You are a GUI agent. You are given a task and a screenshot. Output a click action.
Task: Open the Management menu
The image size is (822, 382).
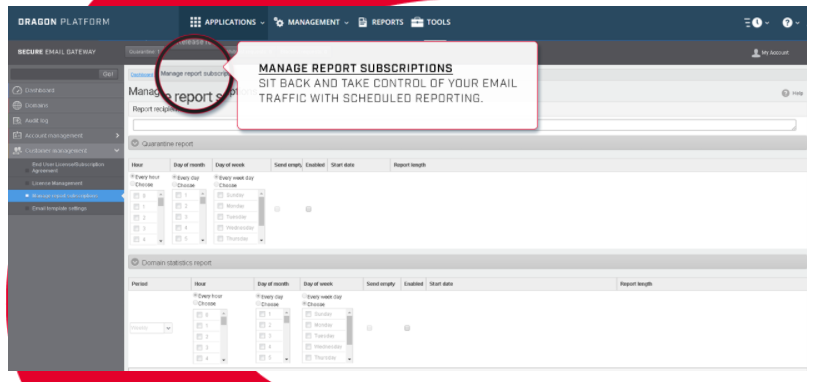[x=311, y=22]
